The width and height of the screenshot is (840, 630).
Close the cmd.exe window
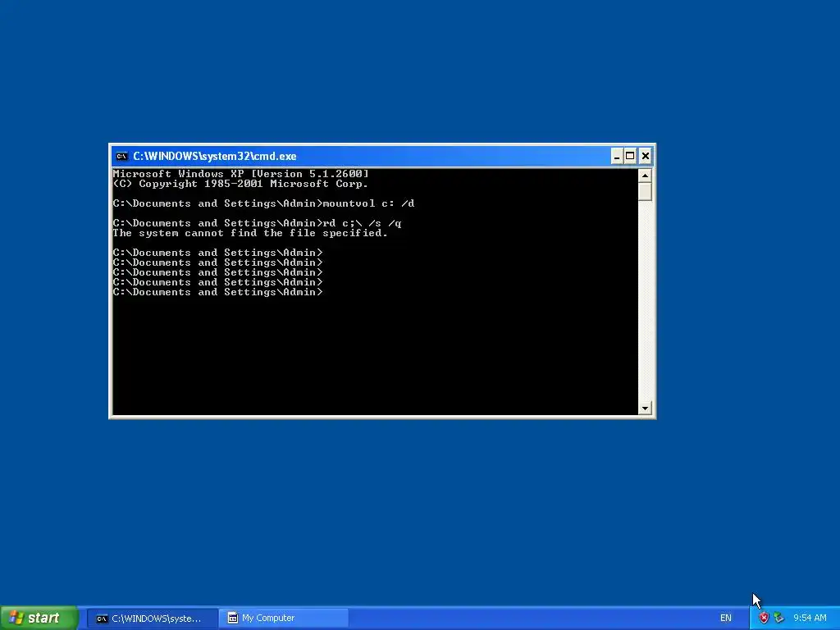645,157
